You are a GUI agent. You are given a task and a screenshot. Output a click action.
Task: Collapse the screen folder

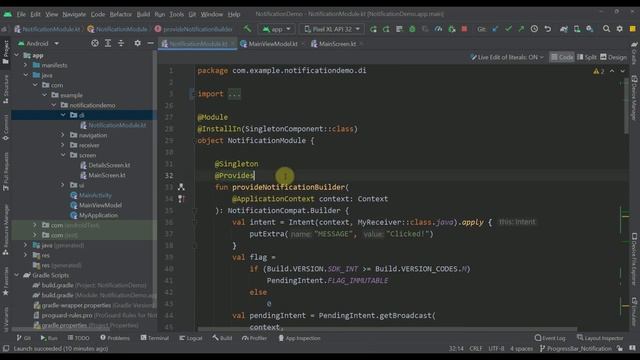(63, 155)
